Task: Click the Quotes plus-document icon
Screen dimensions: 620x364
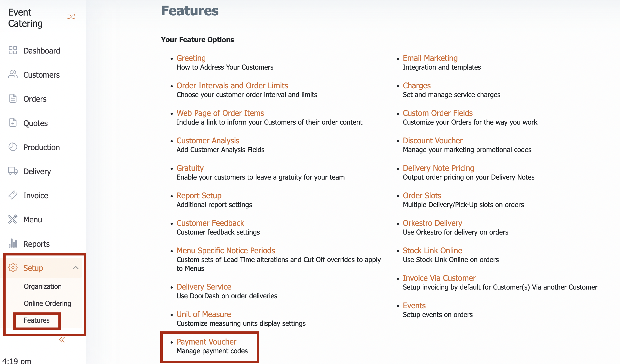Action: tap(13, 122)
